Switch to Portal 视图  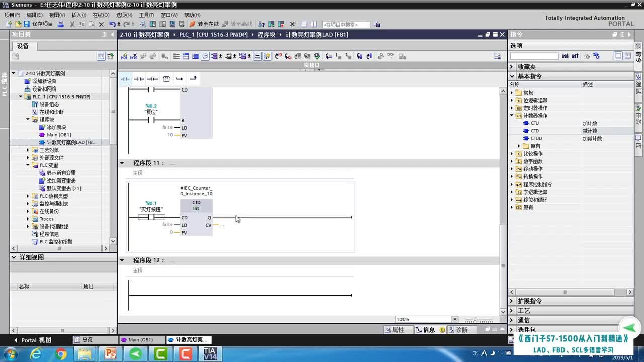pyautogui.click(x=33, y=340)
